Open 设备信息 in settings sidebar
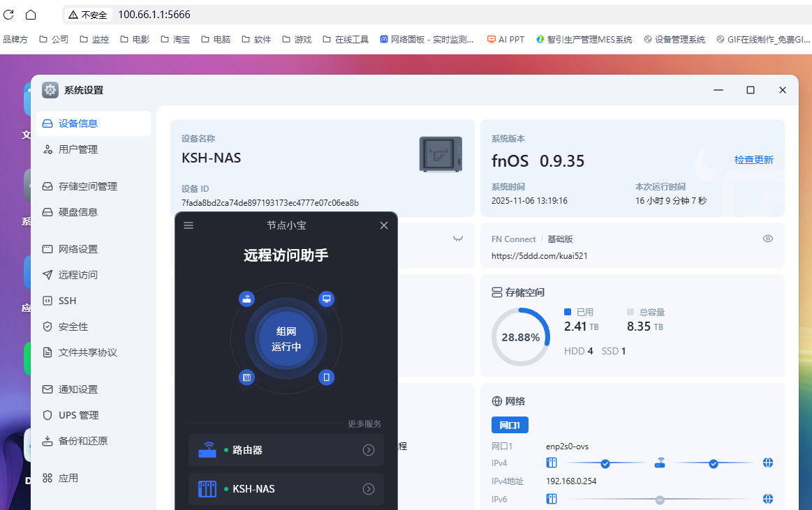The image size is (812, 510). (x=94, y=123)
